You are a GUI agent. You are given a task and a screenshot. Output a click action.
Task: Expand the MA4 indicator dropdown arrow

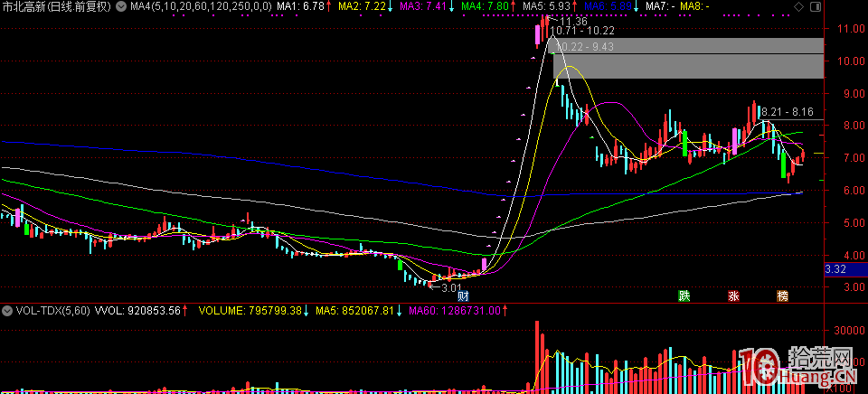tap(121, 6)
